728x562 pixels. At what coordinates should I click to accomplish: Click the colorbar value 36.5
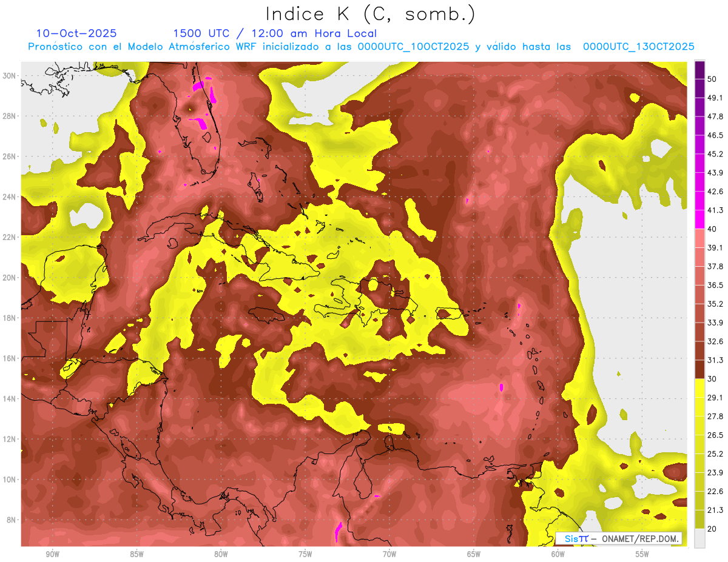715,285
